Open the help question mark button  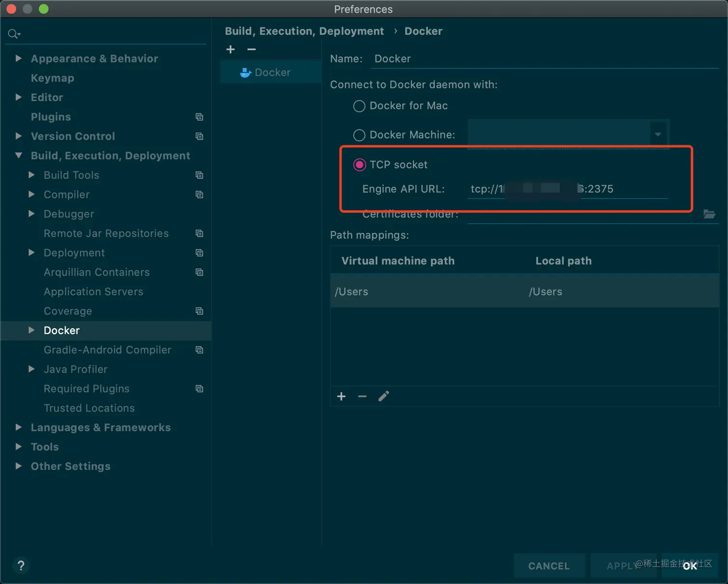click(x=21, y=565)
